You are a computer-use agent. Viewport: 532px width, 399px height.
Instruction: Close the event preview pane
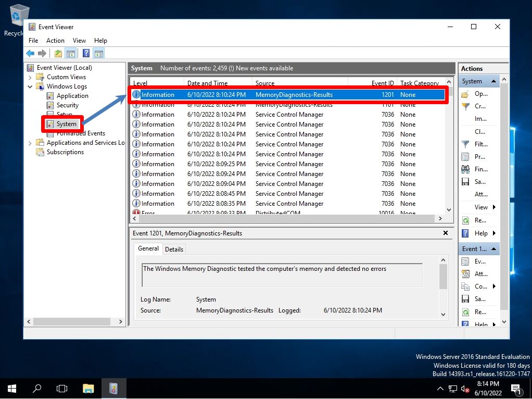(x=445, y=233)
